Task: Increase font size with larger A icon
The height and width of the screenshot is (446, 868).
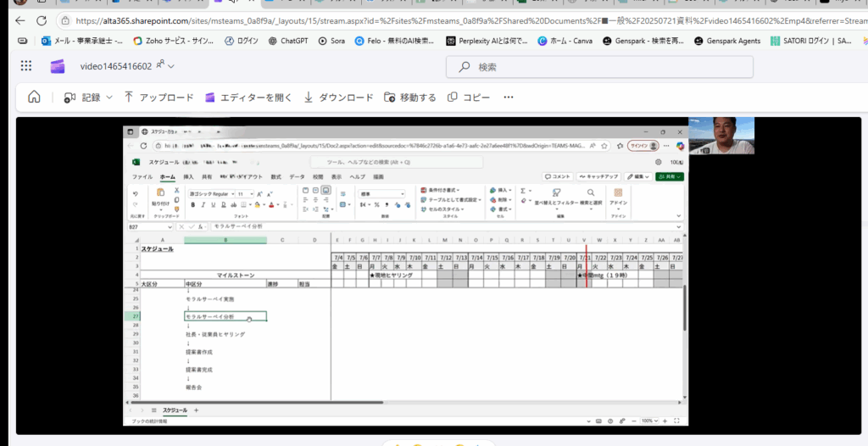Action: click(259, 194)
